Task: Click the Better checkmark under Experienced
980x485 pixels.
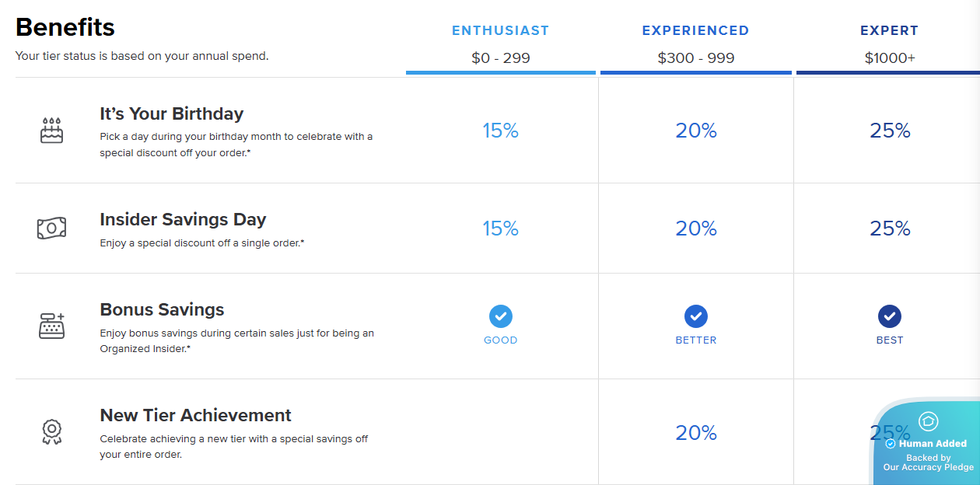Action: tap(695, 316)
